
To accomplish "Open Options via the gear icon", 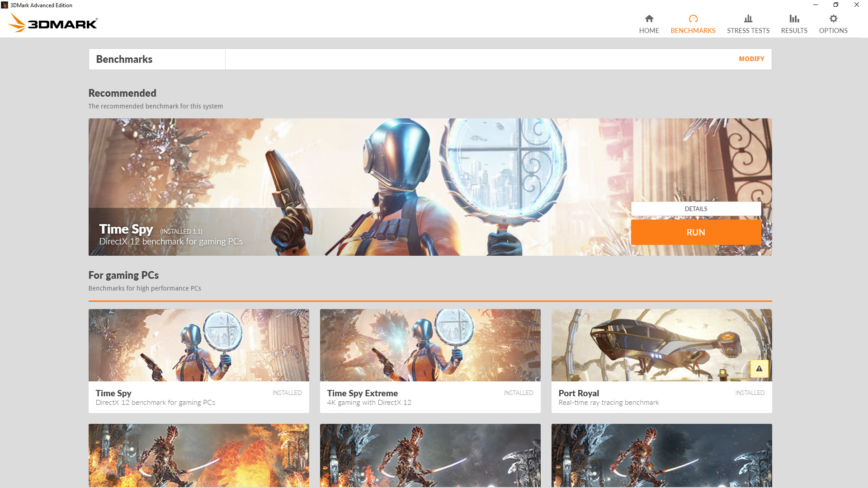I will point(833,19).
